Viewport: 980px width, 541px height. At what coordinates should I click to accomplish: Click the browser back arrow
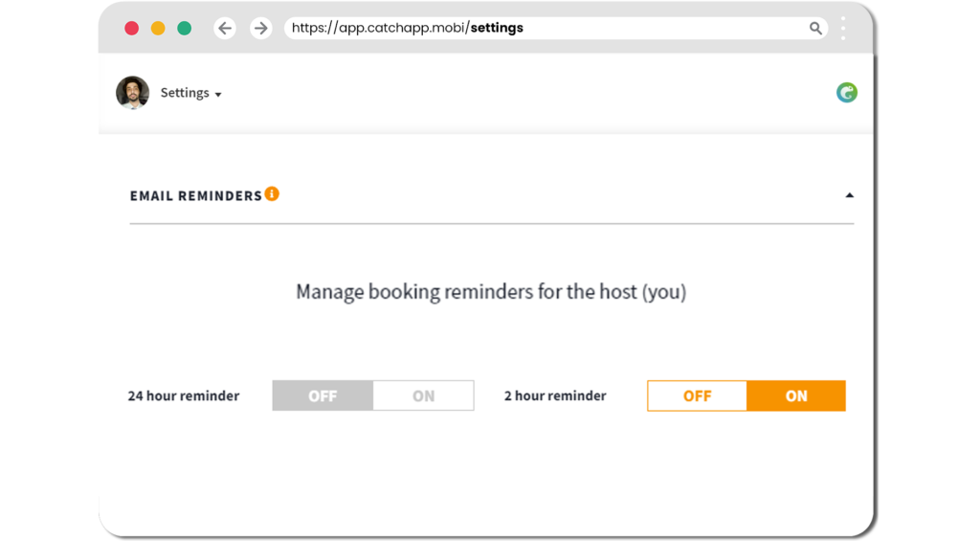pyautogui.click(x=225, y=28)
